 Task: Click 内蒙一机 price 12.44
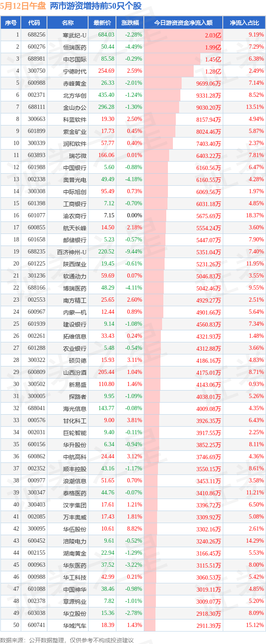click(x=107, y=312)
